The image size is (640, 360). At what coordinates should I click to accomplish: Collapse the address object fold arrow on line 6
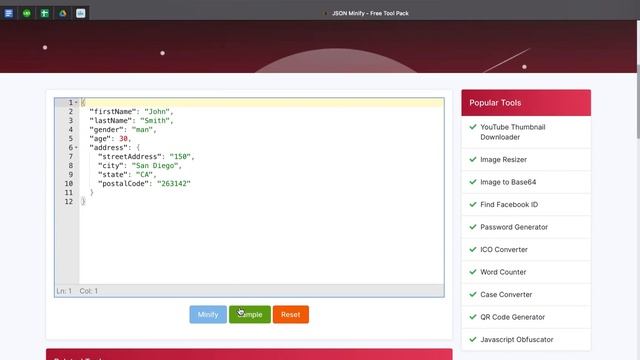coord(76,148)
